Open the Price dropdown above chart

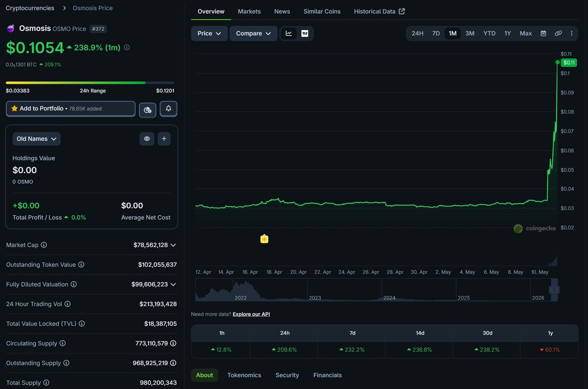(209, 33)
